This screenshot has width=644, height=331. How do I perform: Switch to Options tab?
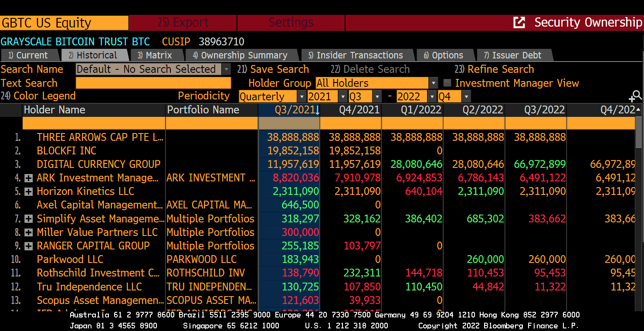[444, 55]
